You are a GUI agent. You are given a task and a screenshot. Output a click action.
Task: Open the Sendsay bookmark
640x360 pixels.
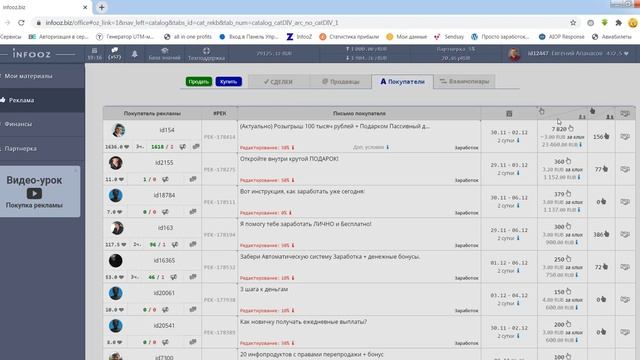point(449,37)
